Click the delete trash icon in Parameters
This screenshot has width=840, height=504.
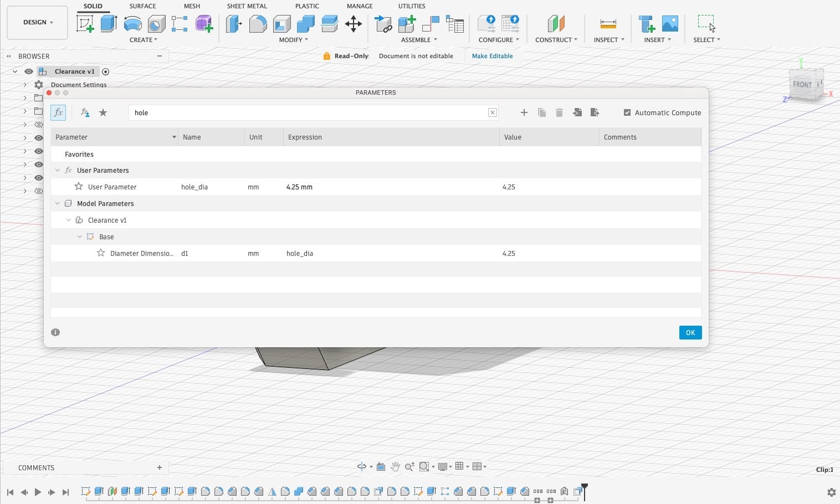(559, 112)
